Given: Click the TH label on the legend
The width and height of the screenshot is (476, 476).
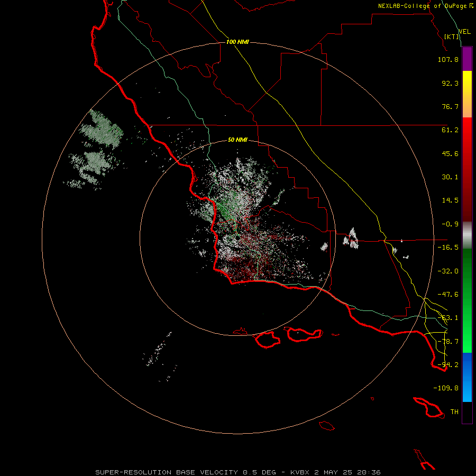Looking at the screenshot, I should point(454,412).
